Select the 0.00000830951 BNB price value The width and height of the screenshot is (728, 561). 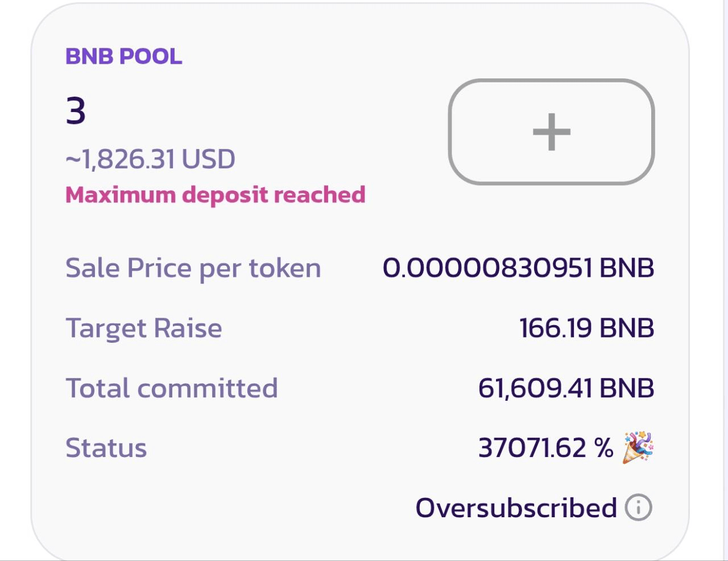tap(518, 268)
